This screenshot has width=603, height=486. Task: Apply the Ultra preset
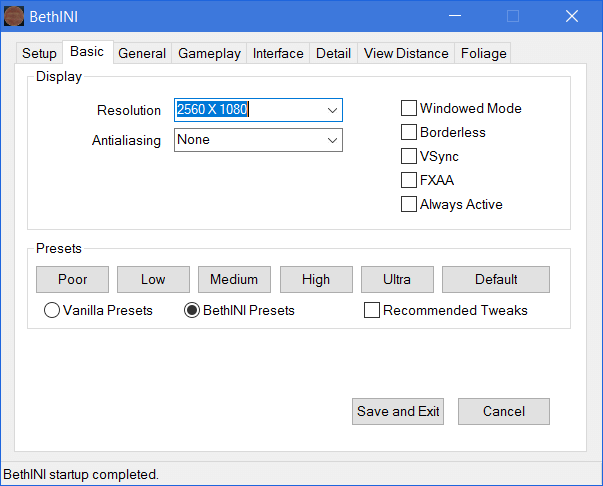point(397,280)
